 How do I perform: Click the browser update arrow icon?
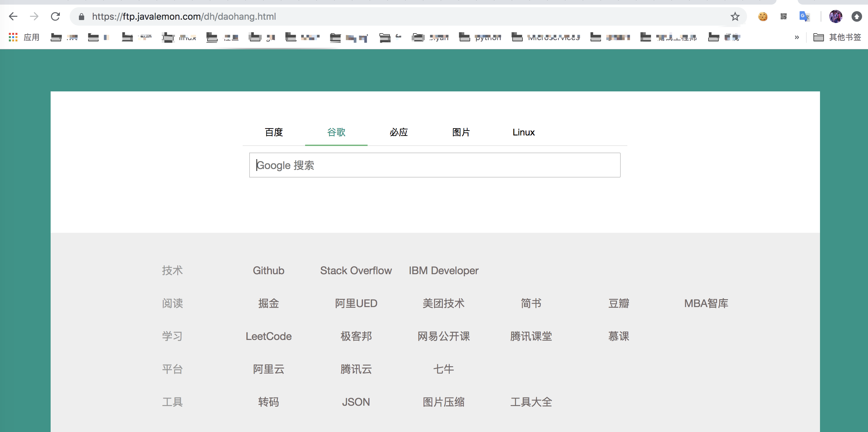[856, 16]
